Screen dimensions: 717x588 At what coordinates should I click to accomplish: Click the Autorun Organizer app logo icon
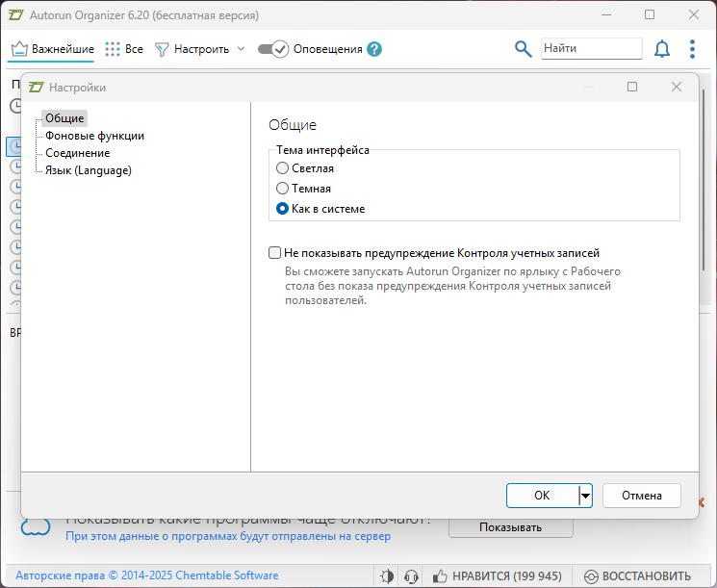[16, 15]
